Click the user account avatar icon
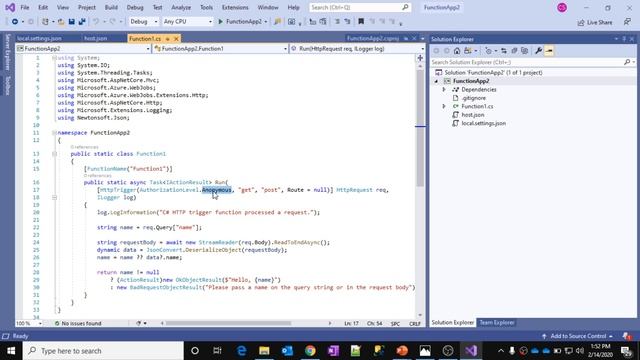This screenshot has height=360, width=640. coord(562,7)
